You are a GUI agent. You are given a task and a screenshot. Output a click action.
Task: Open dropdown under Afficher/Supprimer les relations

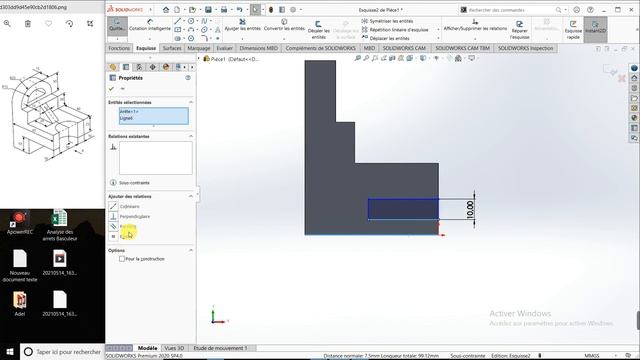(x=475, y=39)
